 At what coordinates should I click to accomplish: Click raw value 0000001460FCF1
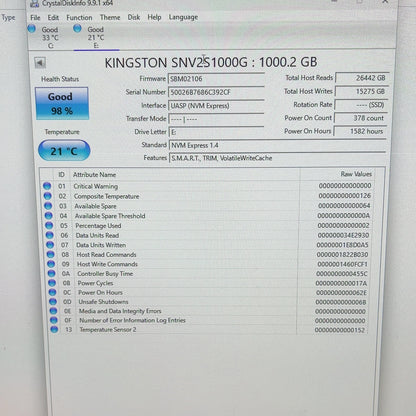pyautogui.click(x=342, y=264)
